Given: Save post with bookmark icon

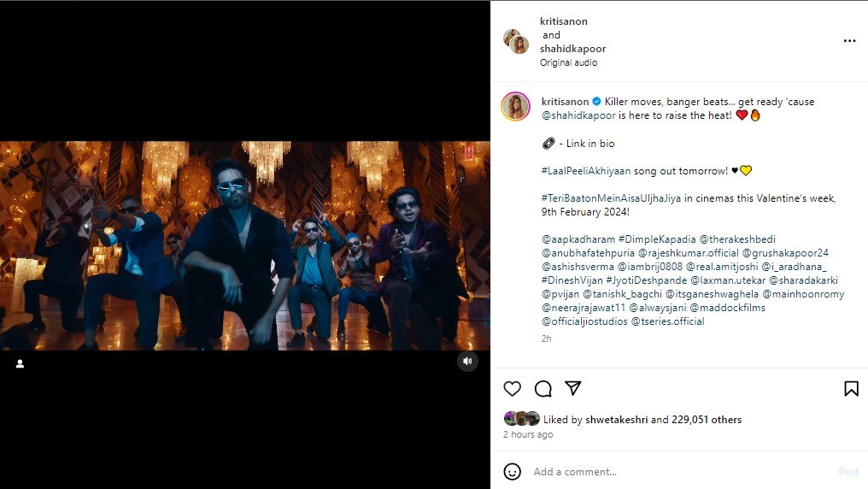Looking at the screenshot, I should pos(851,389).
